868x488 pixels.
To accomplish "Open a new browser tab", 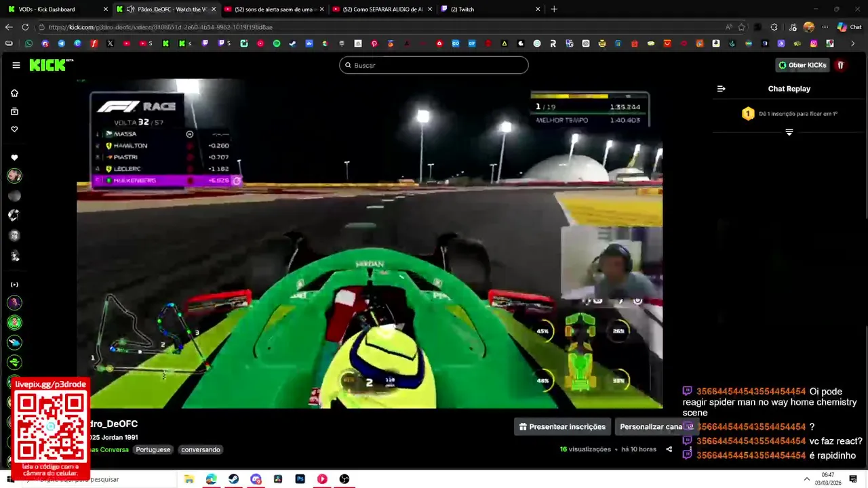I will click(x=554, y=9).
